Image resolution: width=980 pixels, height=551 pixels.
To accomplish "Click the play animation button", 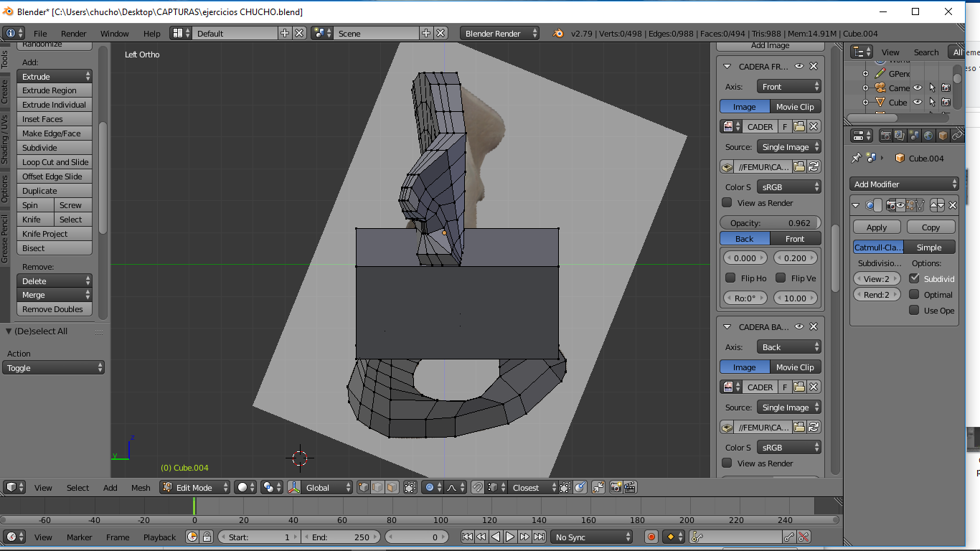I will pos(510,537).
